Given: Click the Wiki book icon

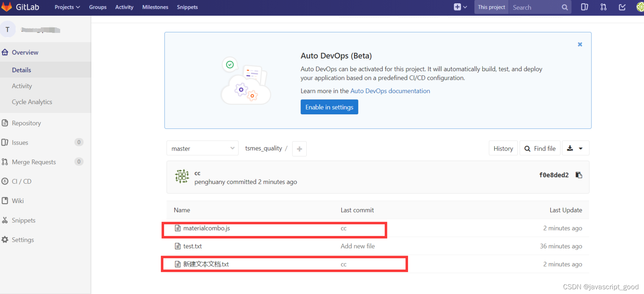Looking at the screenshot, I should pos(5,201).
